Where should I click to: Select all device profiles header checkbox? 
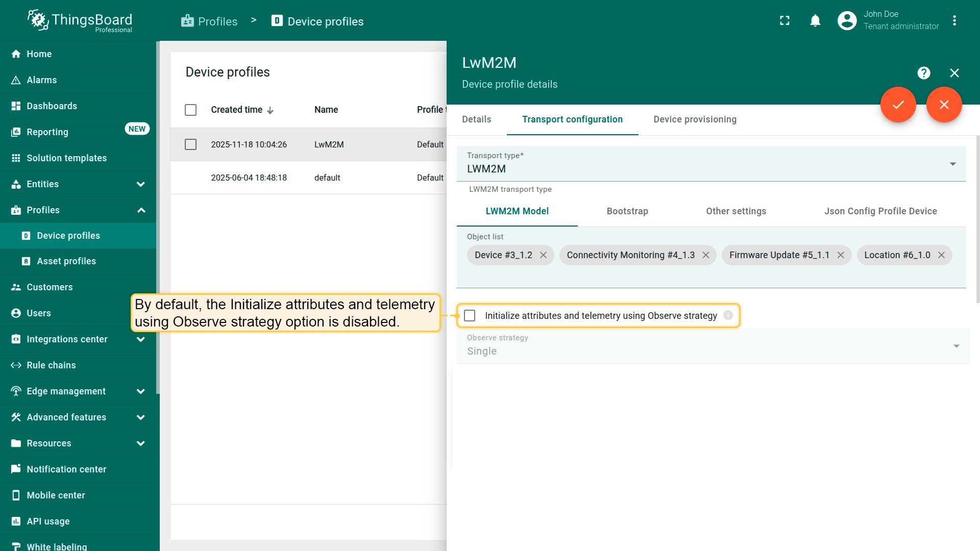pos(190,110)
